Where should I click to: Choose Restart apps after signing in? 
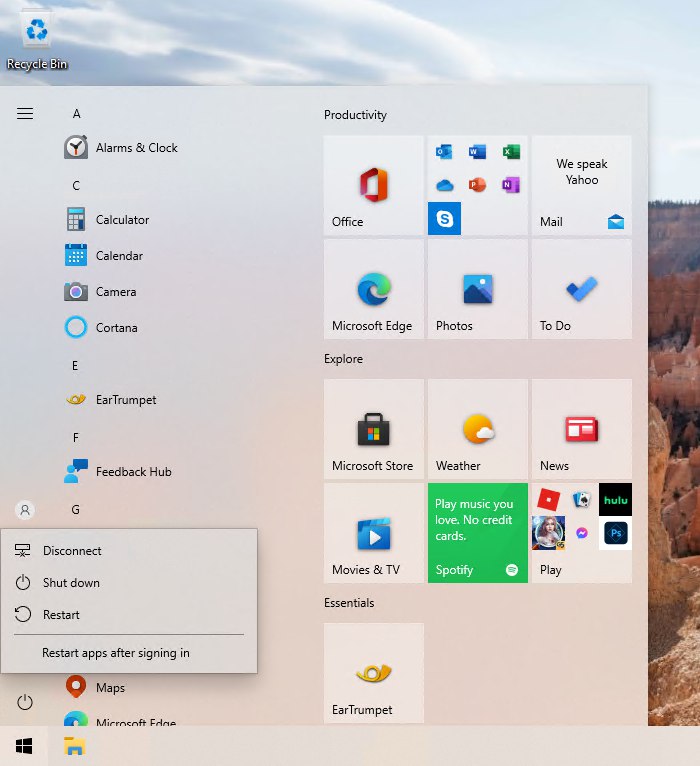pyautogui.click(x=129, y=653)
